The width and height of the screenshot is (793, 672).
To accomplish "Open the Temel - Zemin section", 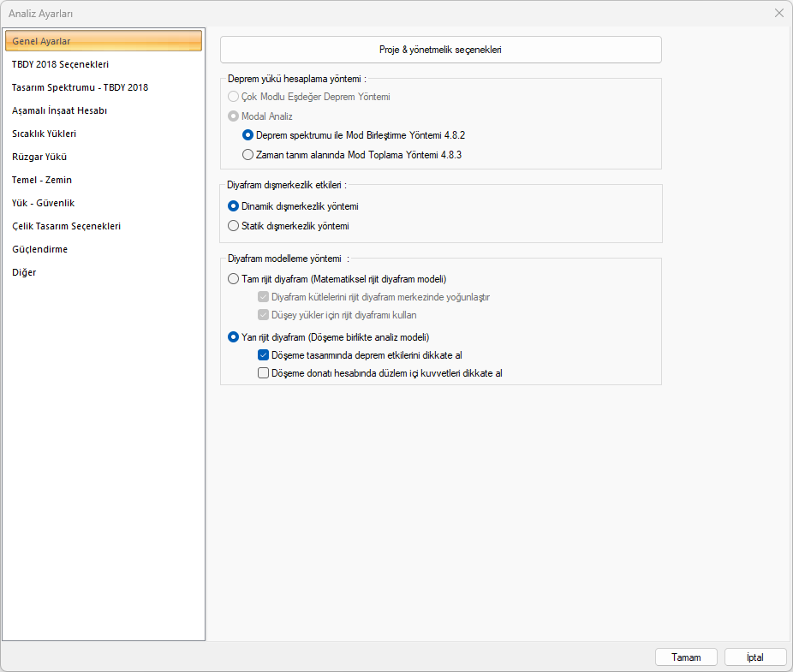I will [42, 180].
